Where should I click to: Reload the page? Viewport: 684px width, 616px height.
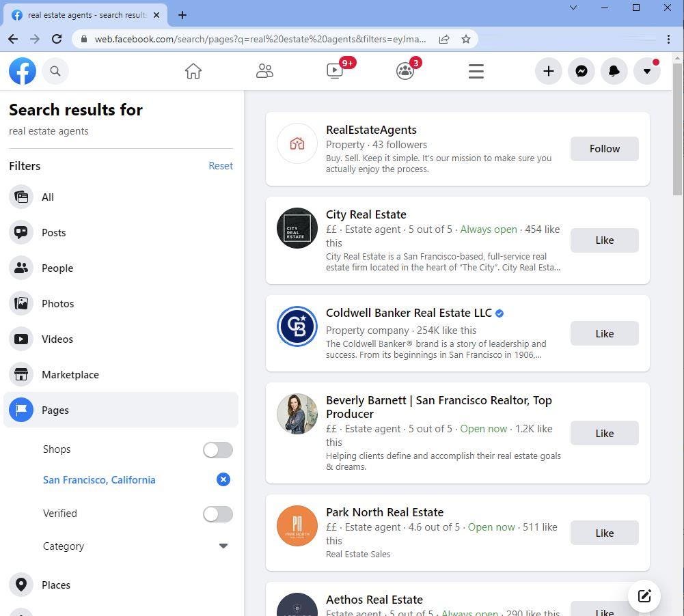[x=57, y=39]
